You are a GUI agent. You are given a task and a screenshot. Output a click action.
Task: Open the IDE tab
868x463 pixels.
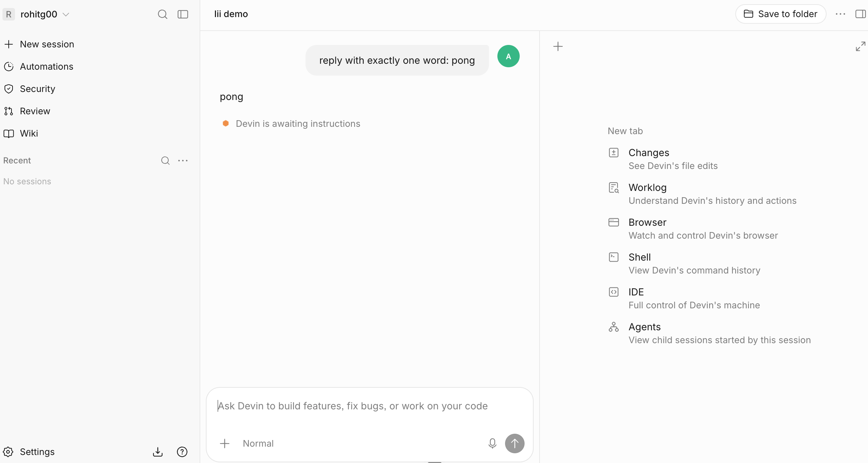(684, 299)
